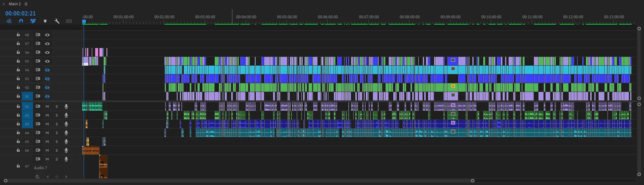The width and height of the screenshot is (644, 185).
Task: Toggle sync lock on track V8
Action: [38, 35]
